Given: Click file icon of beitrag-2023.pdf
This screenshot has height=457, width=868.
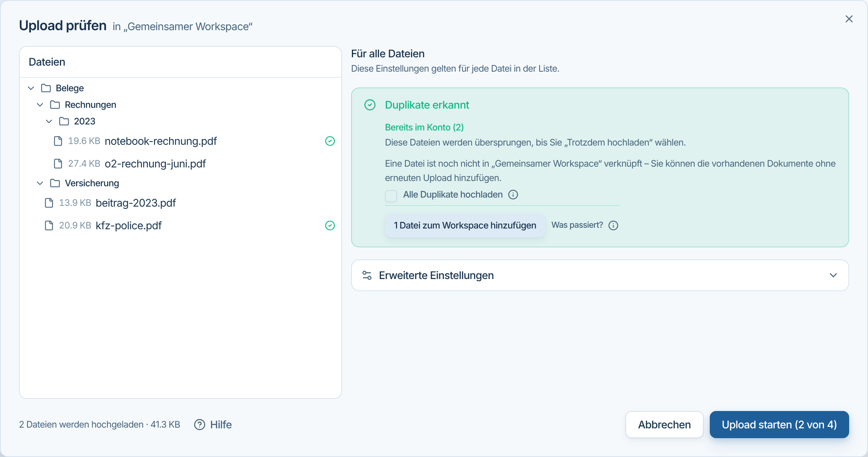Looking at the screenshot, I should coord(49,203).
